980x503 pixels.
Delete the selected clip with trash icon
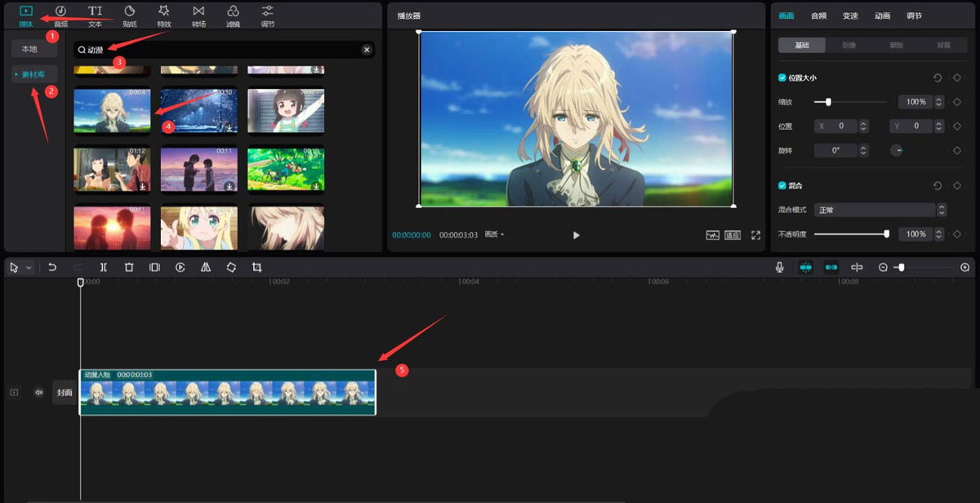[x=129, y=267]
